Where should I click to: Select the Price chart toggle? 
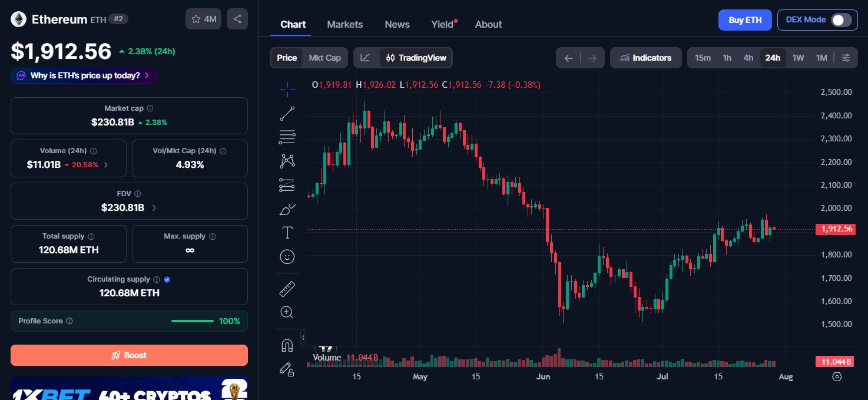[x=287, y=58]
